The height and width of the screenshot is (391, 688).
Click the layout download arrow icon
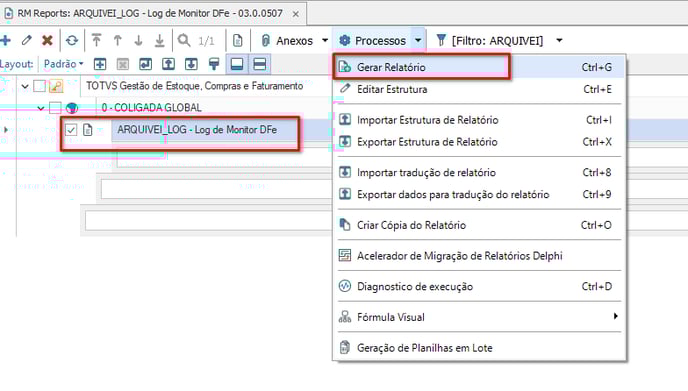click(191, 65)
